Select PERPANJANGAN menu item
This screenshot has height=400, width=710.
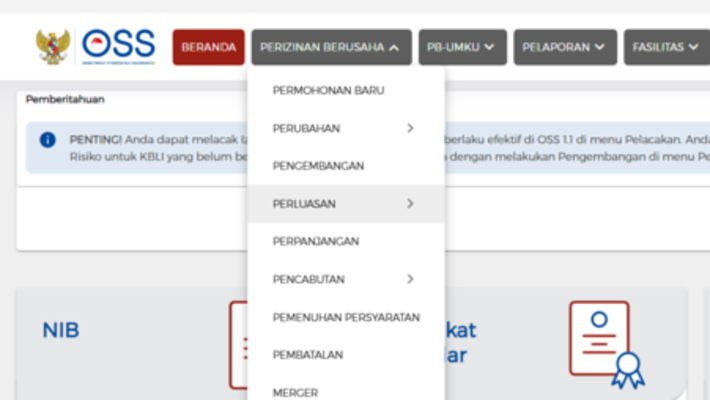[x=346, y=241]
